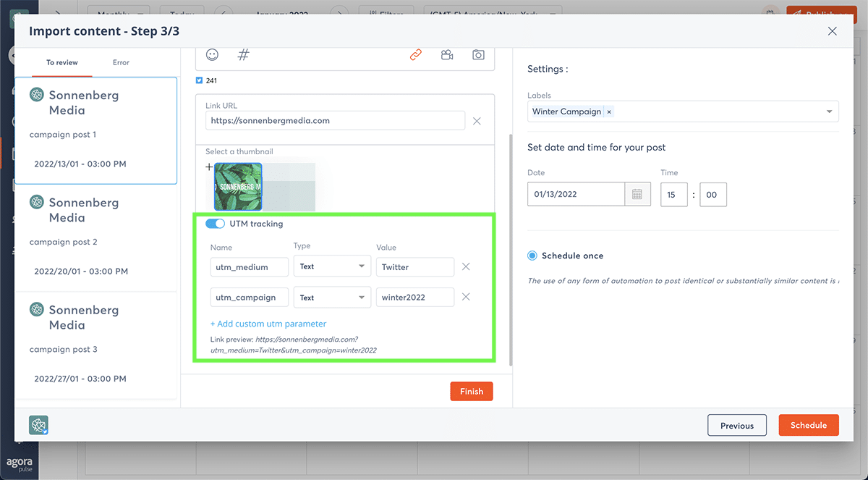
Task: Expand the Labels dropdown
Action: (x=828, y=111)
